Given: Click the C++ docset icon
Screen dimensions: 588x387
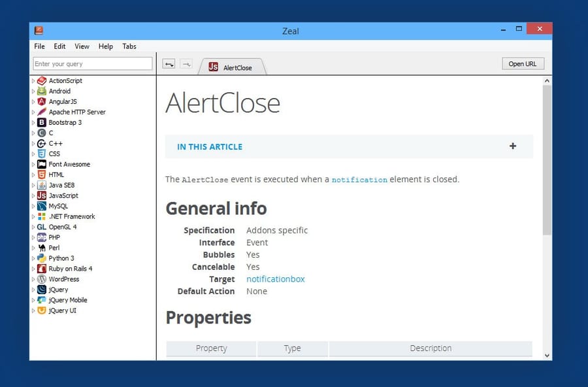Looking at the screenshot, I should 42,143.
